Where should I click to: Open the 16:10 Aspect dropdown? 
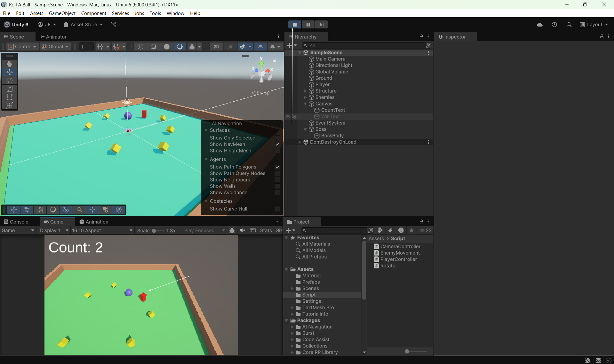point(102,230)
